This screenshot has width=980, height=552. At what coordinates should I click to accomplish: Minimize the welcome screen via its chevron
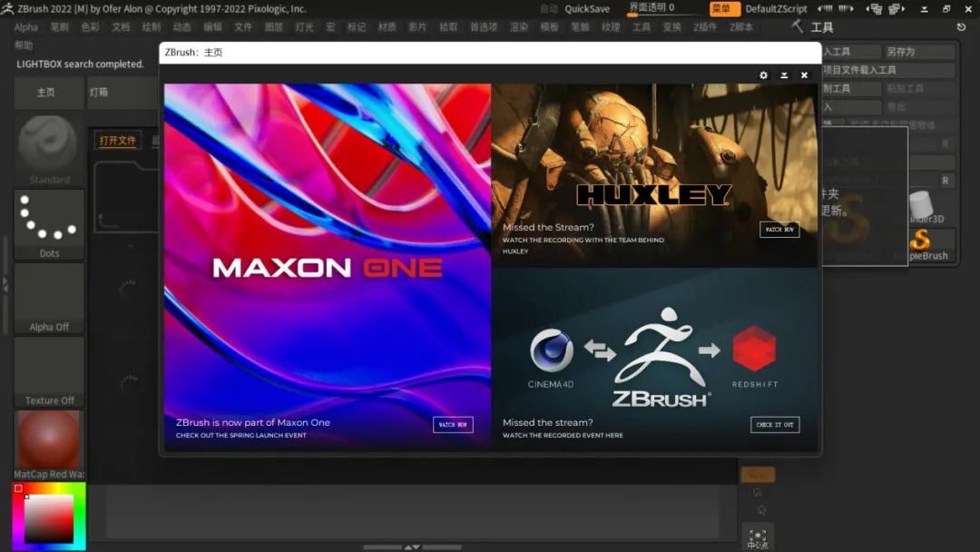coord(783,75)
